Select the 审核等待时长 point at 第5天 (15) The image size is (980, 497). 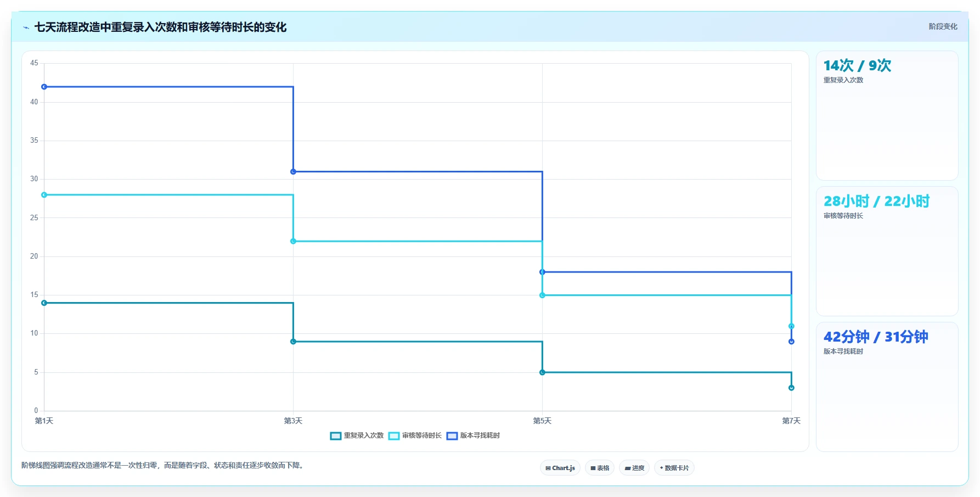542,295
